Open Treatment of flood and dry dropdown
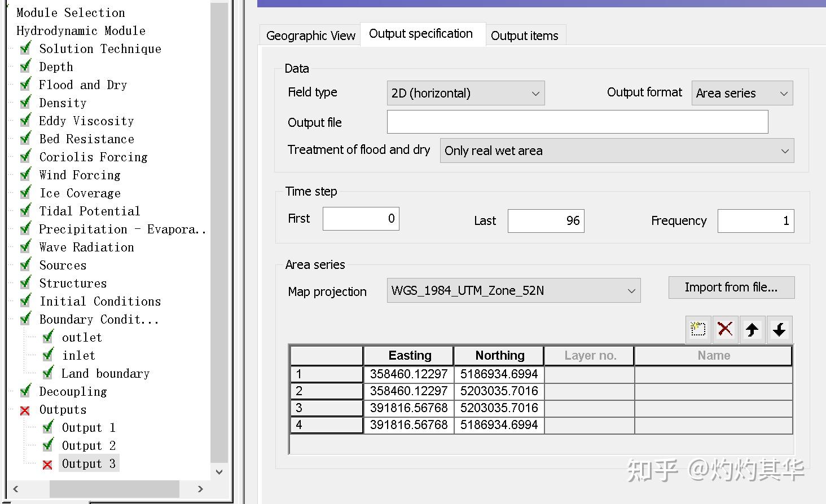826x504 pixels. coord(617,151)
